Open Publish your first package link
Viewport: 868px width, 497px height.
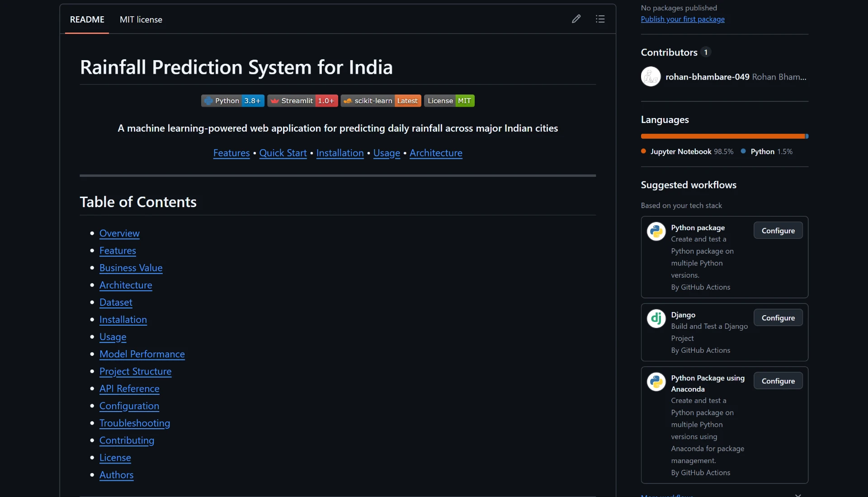(x=683, y=19)
